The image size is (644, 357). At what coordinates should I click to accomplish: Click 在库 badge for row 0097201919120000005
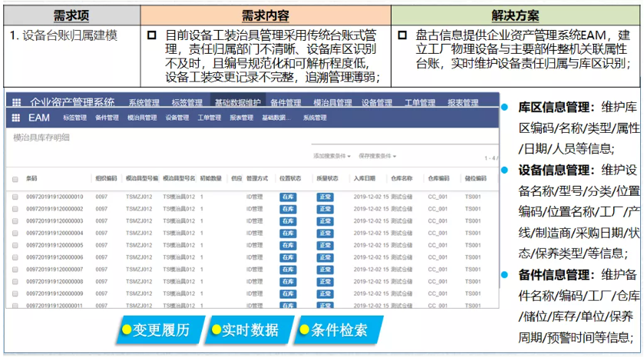coord(288,246)
